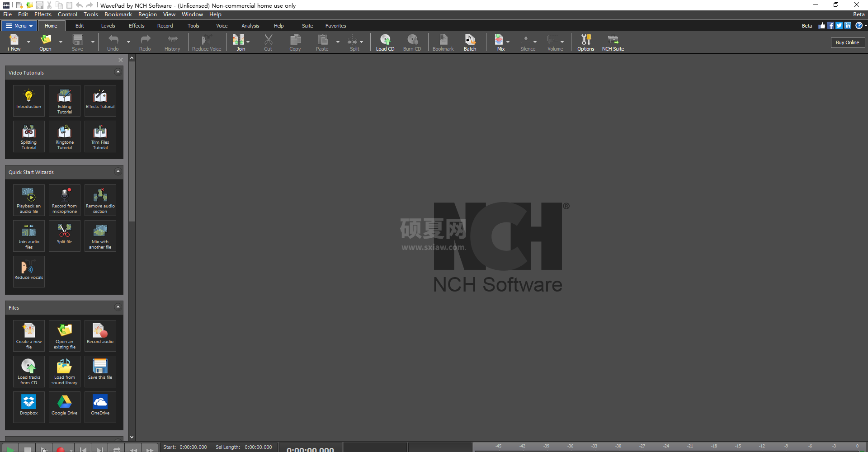868x452 pixels.
Task: Open the History toolbar icon
Action: pos(172,42)
